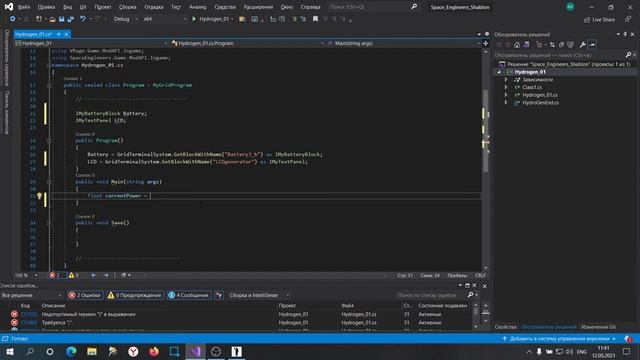Click in the error list search field
640x360 pixels.
click(431, 295)
